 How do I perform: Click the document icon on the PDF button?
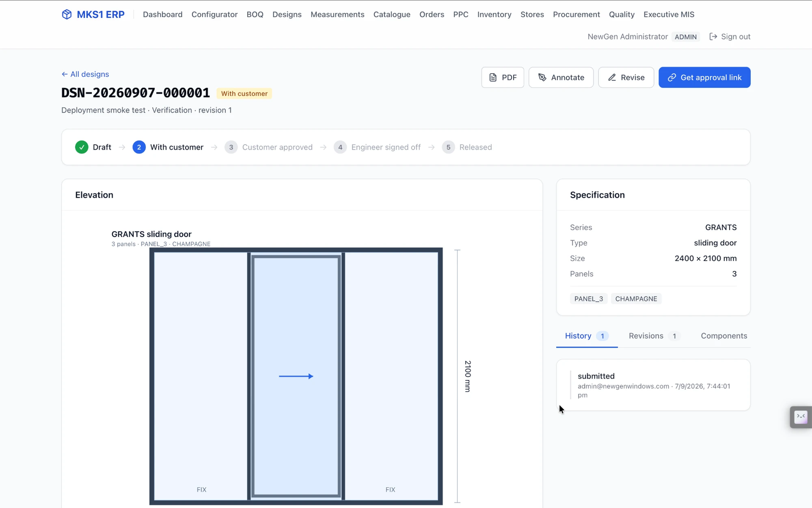[493, 78]
